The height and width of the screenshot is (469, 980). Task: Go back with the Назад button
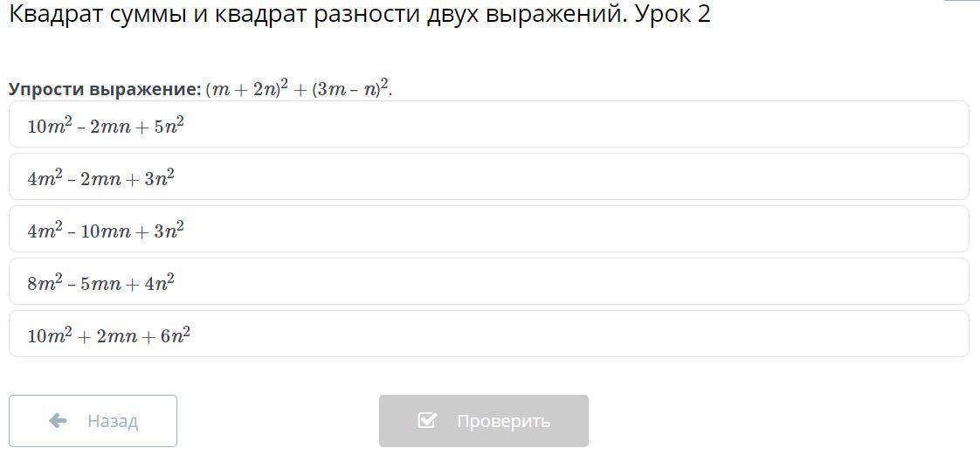(x=93, y=421)
